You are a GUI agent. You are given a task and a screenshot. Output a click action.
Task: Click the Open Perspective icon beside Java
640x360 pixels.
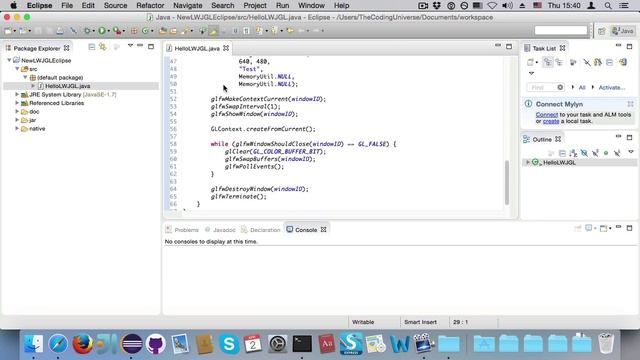[x=602, y=31]
